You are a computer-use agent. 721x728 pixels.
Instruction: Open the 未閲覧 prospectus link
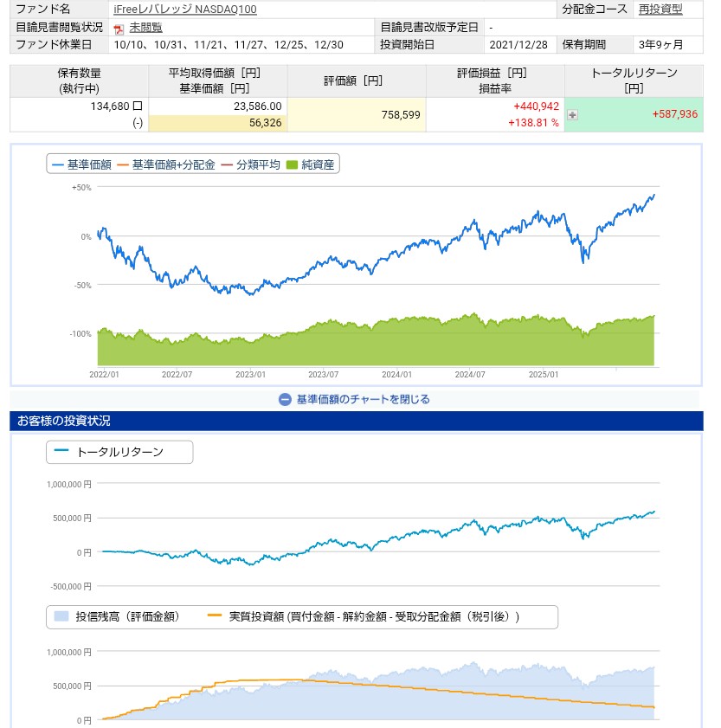[145, 28]
